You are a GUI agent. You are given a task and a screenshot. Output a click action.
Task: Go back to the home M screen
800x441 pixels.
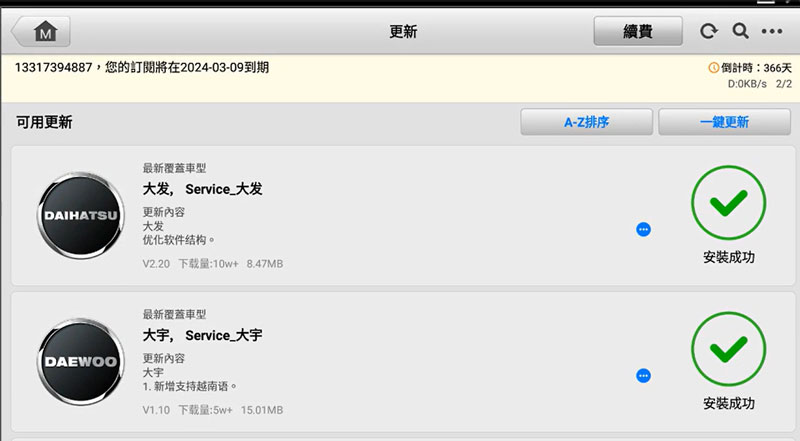pos(41,32)
